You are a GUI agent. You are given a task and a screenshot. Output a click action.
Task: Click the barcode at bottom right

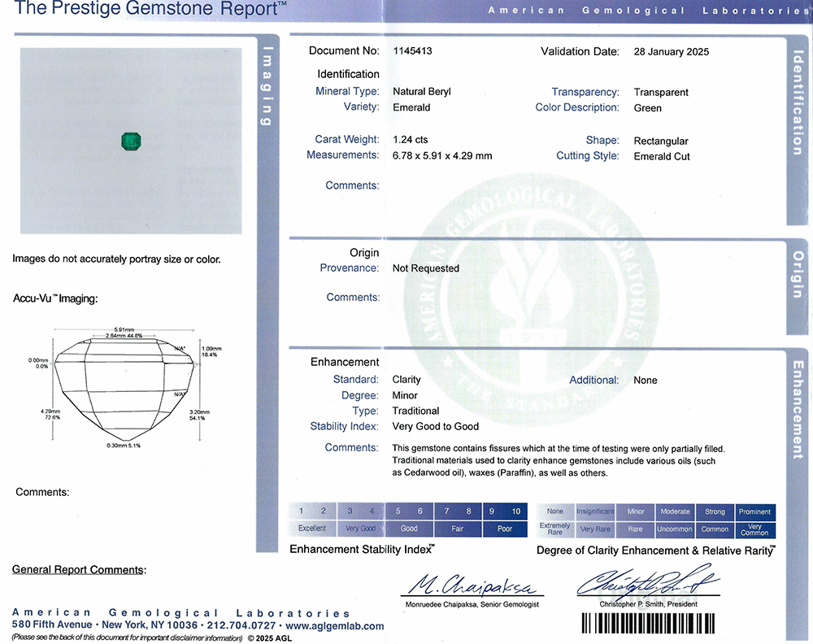point(648,623)
